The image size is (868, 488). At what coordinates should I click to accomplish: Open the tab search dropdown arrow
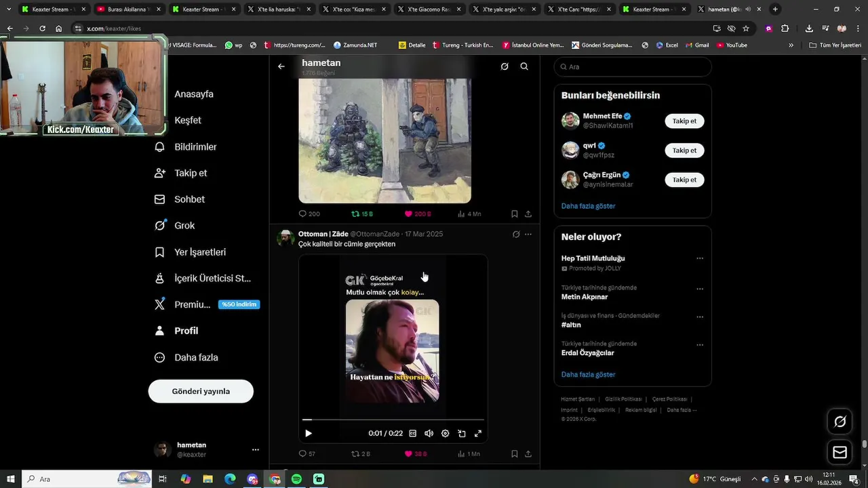9,9
